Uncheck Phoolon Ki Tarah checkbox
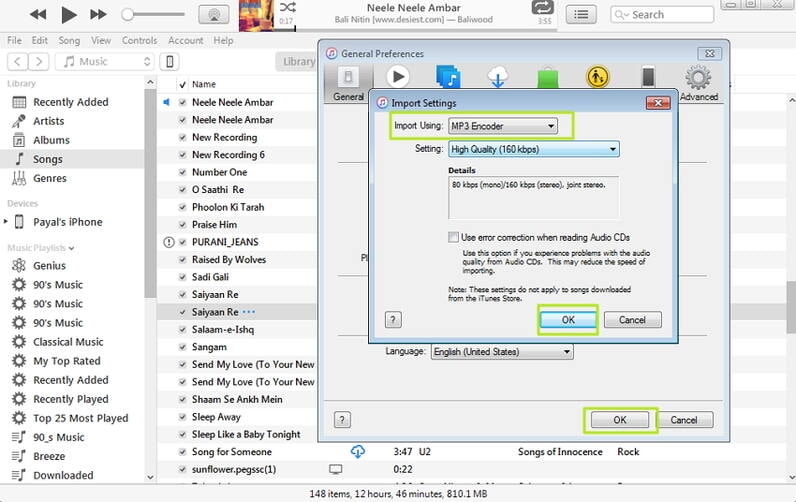Image resolution: width=796 pixels, height=502 pixels. [183, 207]
